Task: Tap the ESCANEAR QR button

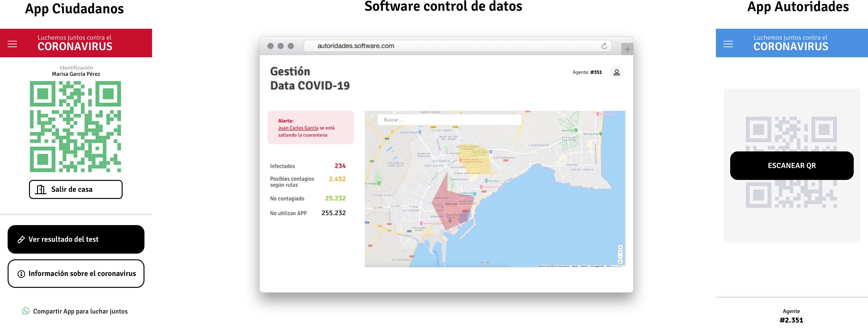Action: click(x=791, y=165)
